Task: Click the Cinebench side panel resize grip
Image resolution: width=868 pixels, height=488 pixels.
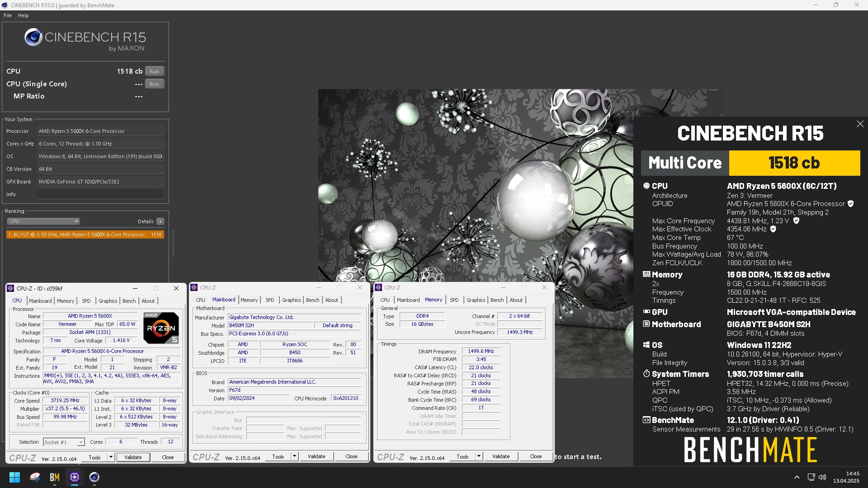Action: (x=173, y=243)
